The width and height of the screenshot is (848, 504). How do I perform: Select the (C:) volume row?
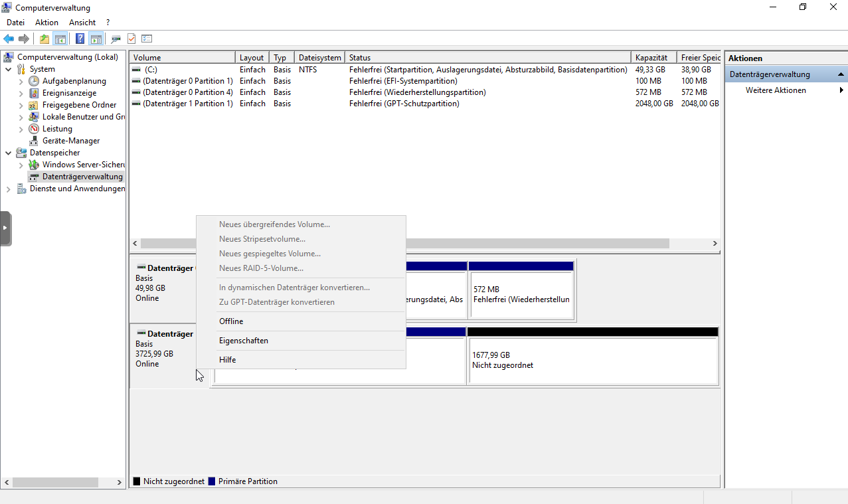coord(425,70)
